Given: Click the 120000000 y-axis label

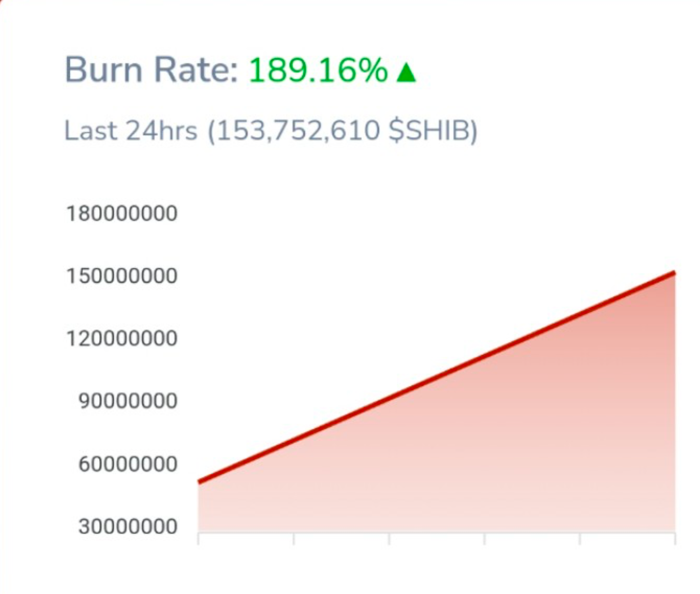Looking at the screenshot, I should [x=122, y=339].
